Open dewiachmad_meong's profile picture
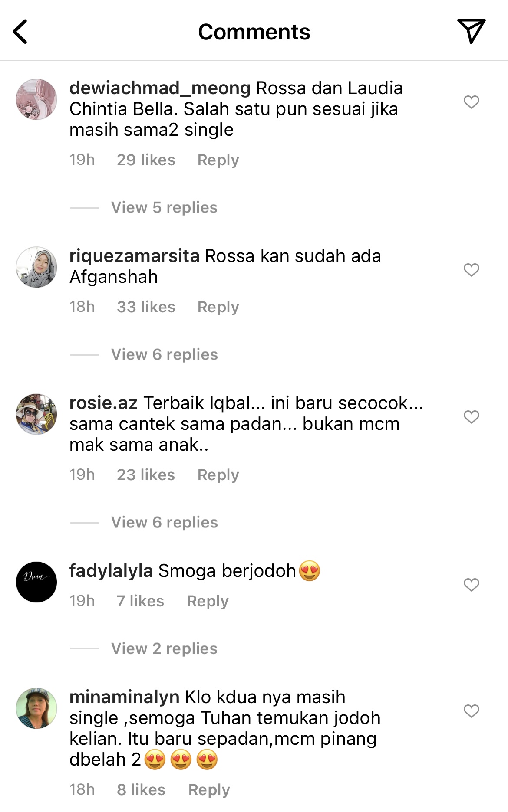 pyautogui.click(x=36, y=99)
